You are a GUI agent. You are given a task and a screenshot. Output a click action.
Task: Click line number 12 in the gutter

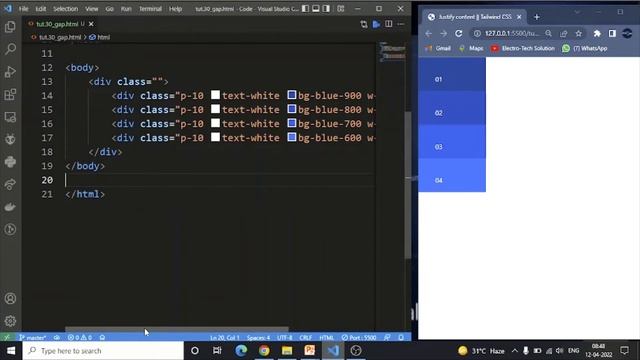pos(47,68)
